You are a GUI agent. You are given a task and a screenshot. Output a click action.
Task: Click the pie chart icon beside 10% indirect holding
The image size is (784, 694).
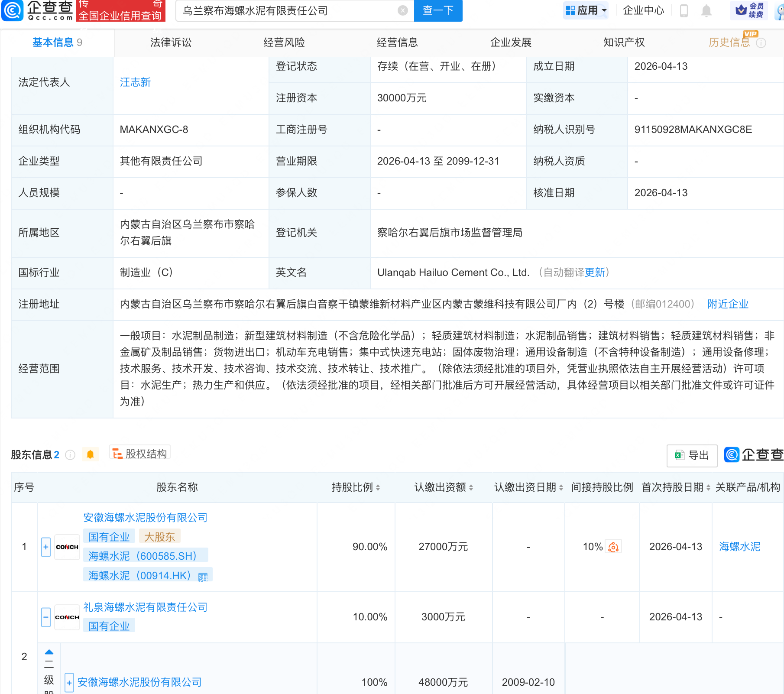pos(613,547)
